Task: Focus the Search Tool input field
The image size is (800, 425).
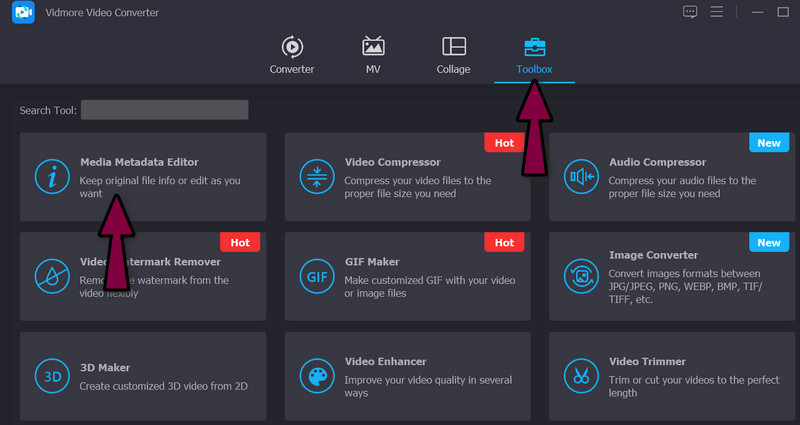Action: (164, 110)
